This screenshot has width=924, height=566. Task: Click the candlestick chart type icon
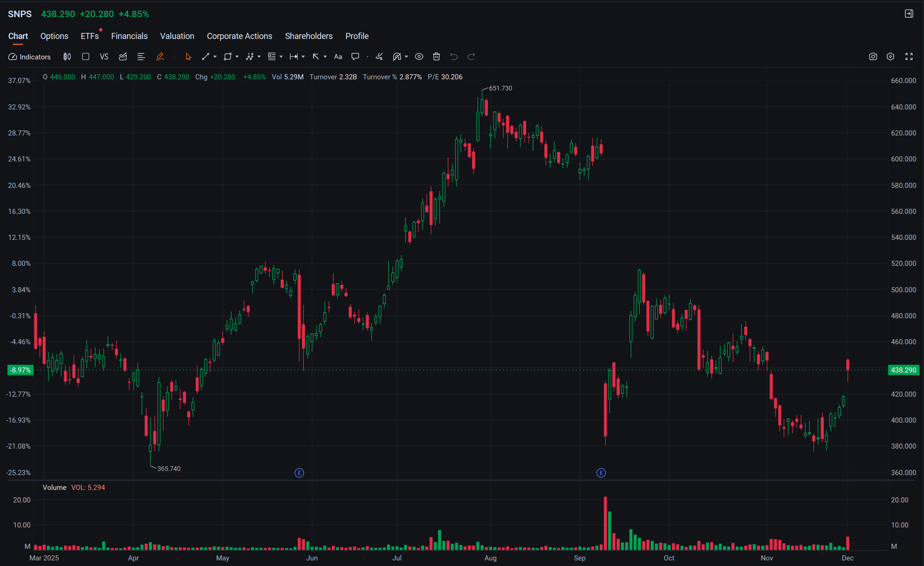(x=67, y=57)
